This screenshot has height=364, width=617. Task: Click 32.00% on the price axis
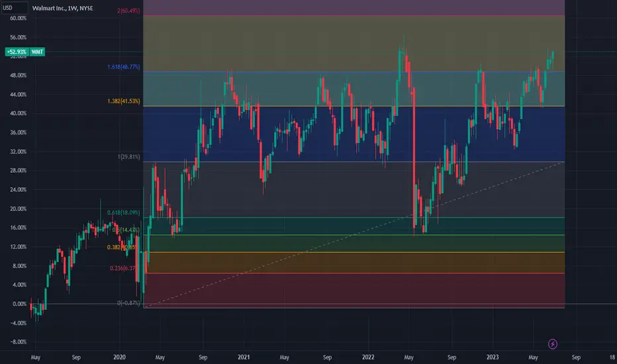coord(18,152)
